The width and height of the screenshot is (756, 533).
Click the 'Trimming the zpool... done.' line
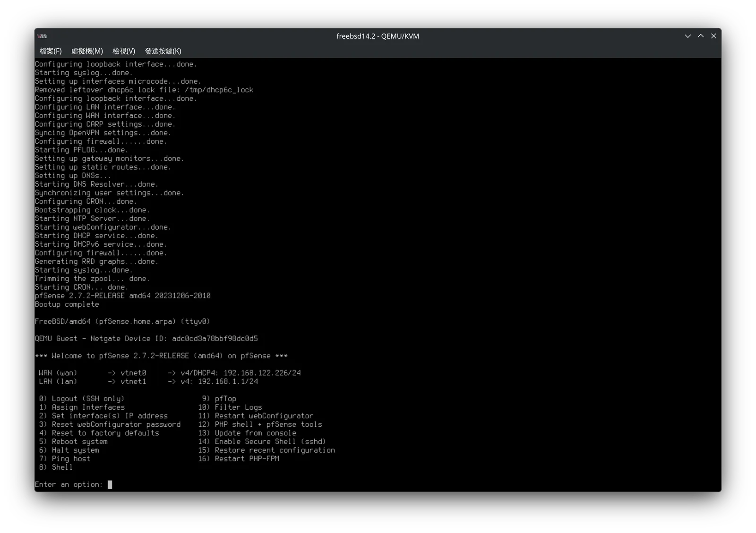92,279
